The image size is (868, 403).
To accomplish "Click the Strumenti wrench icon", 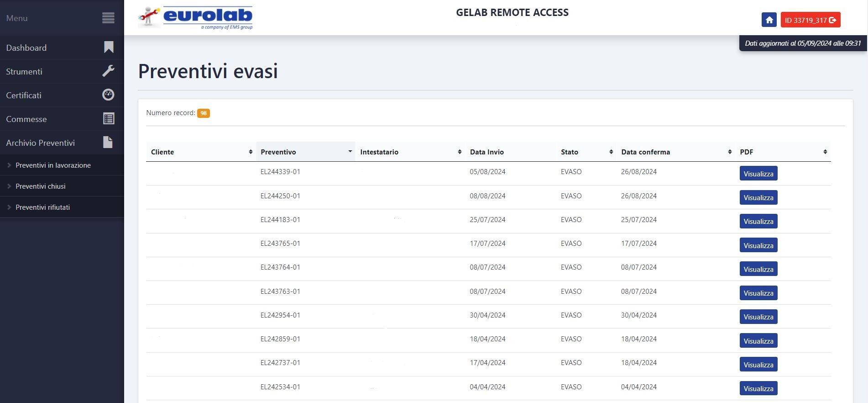I will pyautogui.click(x=108, y=71).
